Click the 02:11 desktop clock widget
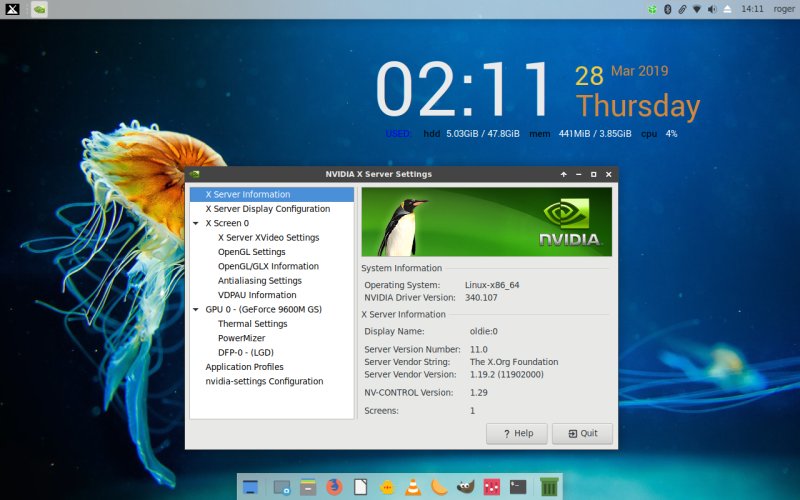This screenshot has width=800, height=500. 462,89
